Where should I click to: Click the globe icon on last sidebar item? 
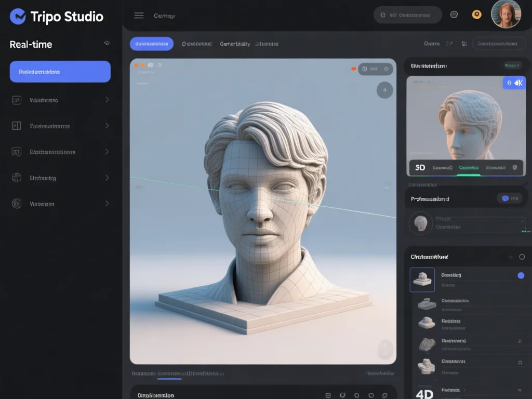tap(17, 204)
